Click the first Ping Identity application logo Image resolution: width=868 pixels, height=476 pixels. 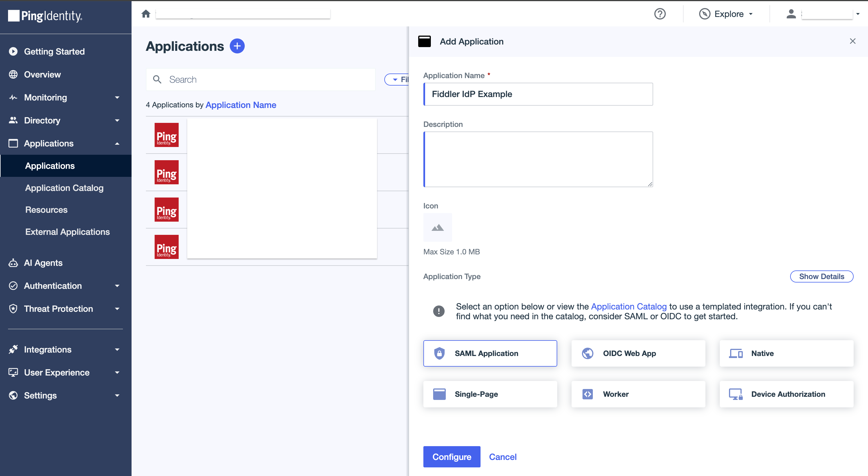(x=167, y=135)
